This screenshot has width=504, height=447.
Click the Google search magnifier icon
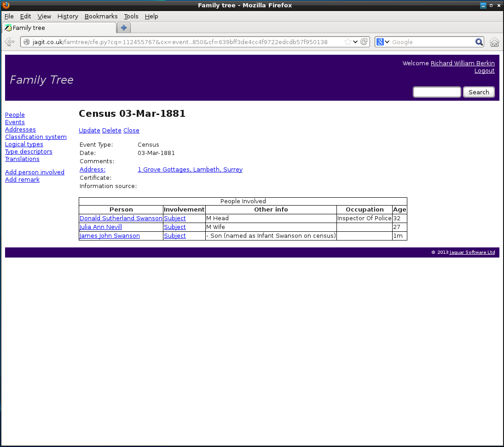tap(479, 42)
